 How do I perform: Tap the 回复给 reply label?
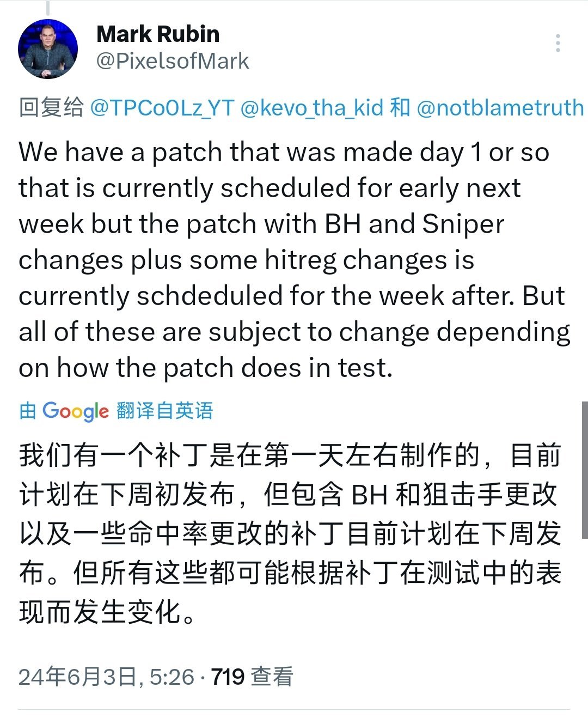pos(51,107)
